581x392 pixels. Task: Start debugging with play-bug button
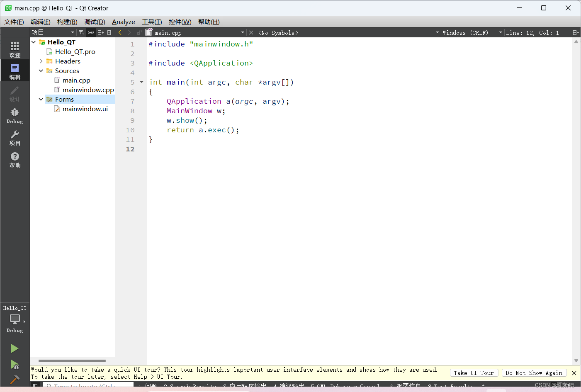click(15, 365)
